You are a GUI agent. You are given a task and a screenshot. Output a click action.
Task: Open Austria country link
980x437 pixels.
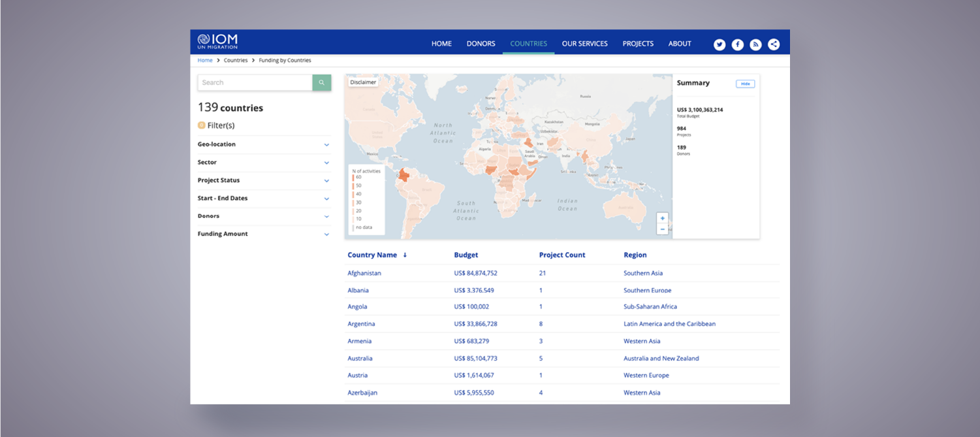tap(358, 376)
